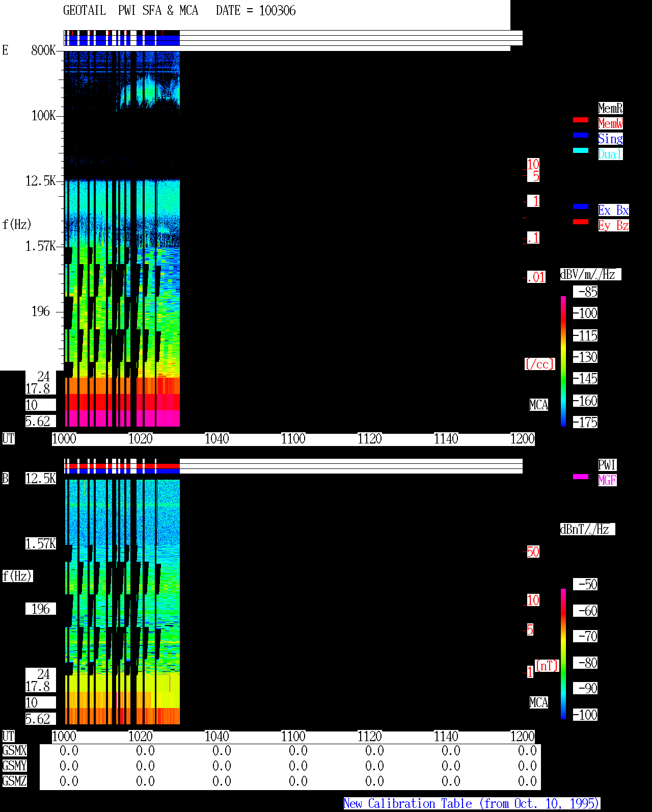
Task: Click the dBV/m/√Hz units label
Action: [x=590, y=274]
